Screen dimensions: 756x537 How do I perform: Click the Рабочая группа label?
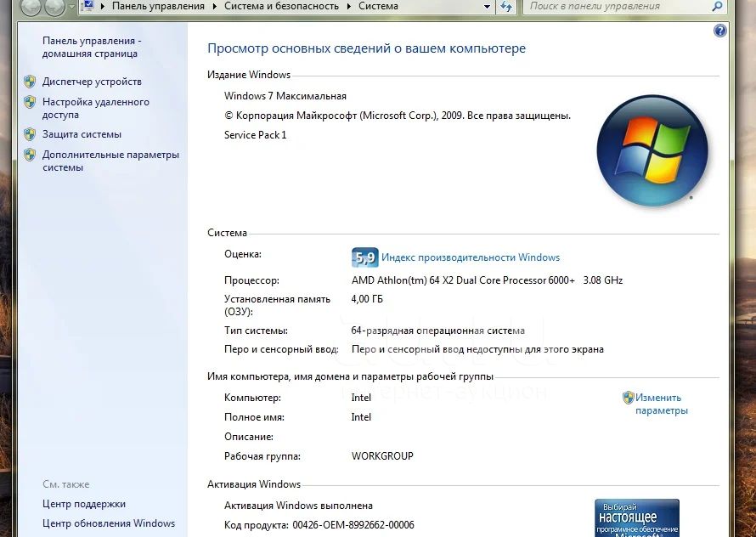click(x=262, y=456)
